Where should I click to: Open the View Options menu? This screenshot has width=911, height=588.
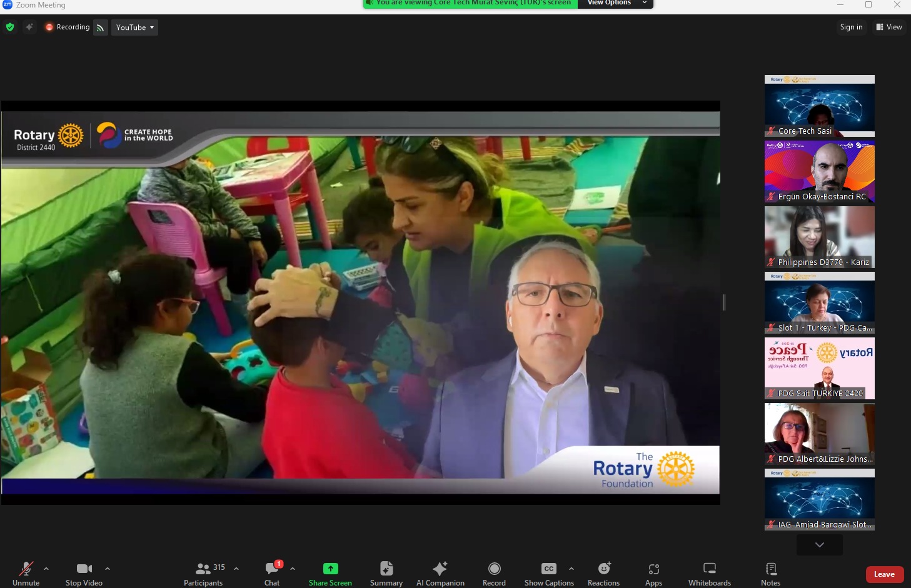[x=615, y=3]
